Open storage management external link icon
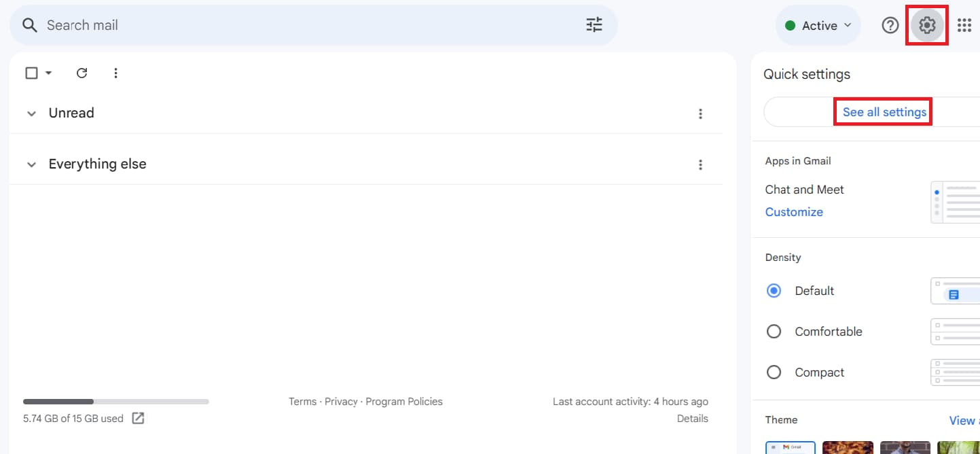980x454 pixels. pos(138,418)
